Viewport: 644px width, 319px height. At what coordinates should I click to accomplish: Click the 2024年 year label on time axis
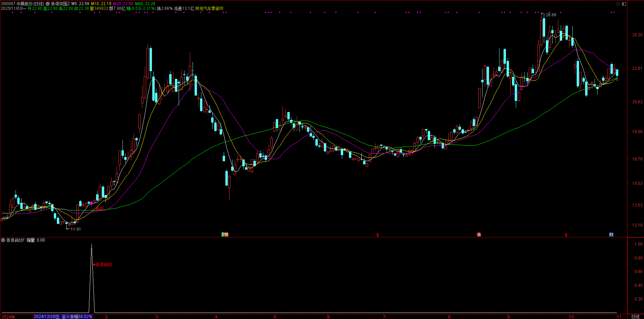tap(8, 317)
